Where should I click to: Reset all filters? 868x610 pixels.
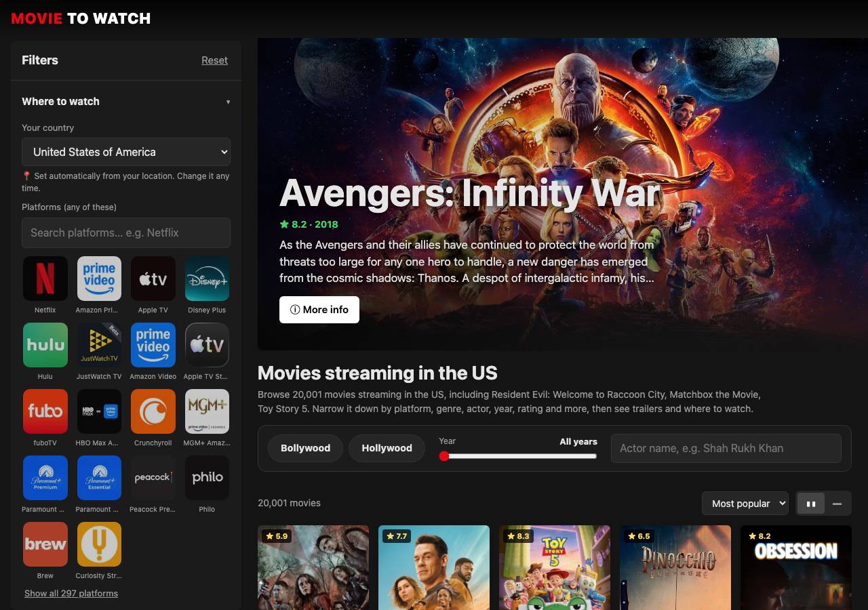(214, 60)
